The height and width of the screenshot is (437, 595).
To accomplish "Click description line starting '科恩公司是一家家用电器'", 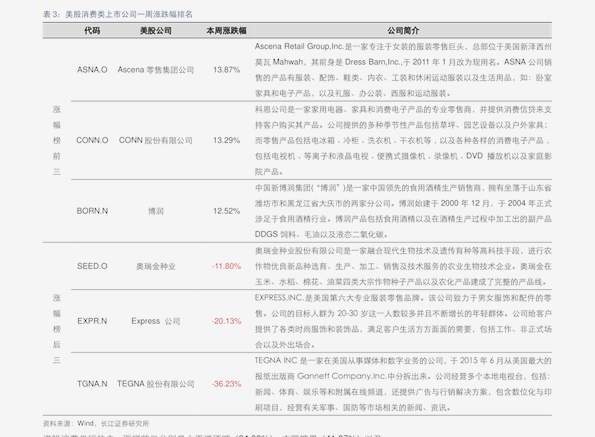I will pyautogui.click(x=403, y=110).
